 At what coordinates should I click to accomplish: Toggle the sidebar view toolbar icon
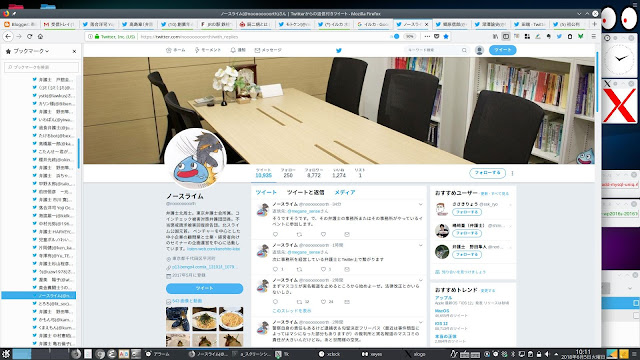506,36
